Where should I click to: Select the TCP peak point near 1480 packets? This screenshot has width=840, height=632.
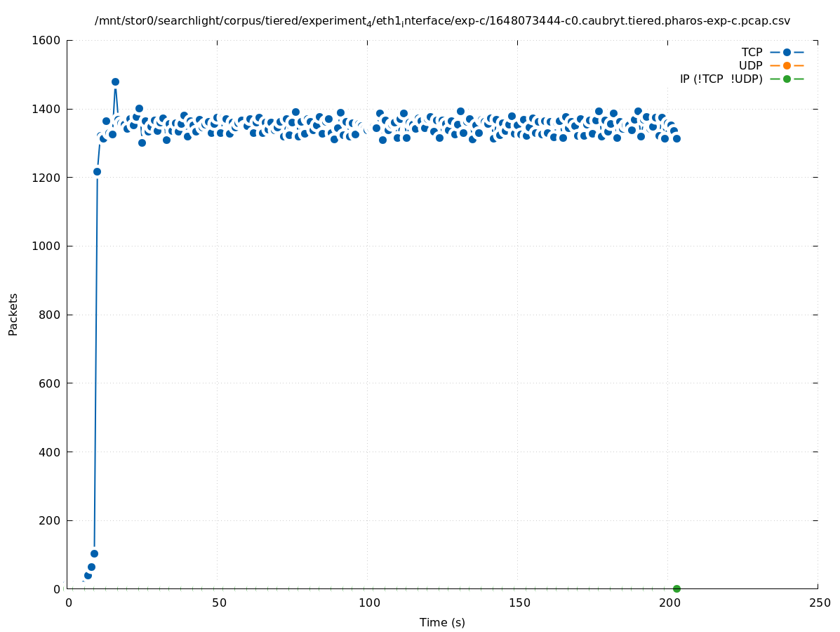pos(115,81)
